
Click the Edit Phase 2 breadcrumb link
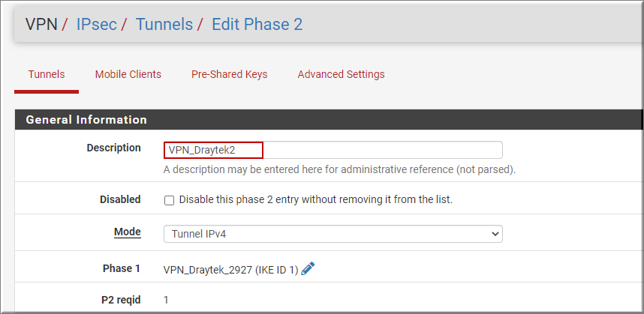(257, 24)
